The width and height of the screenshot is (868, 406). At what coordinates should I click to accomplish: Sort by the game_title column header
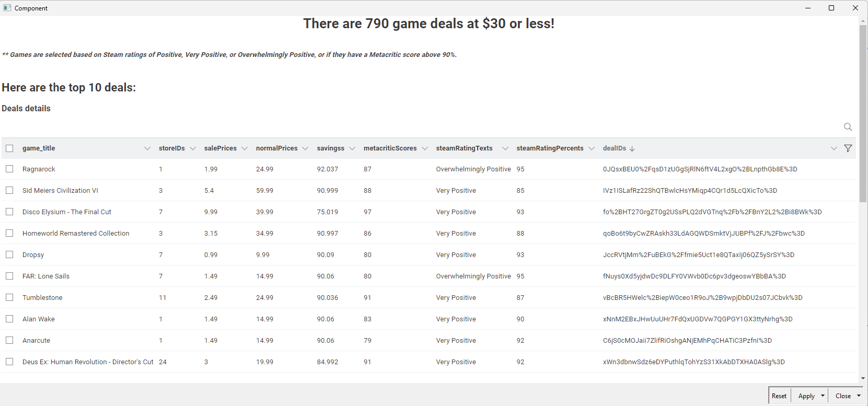pyautogui.click(x=39, y=148)
